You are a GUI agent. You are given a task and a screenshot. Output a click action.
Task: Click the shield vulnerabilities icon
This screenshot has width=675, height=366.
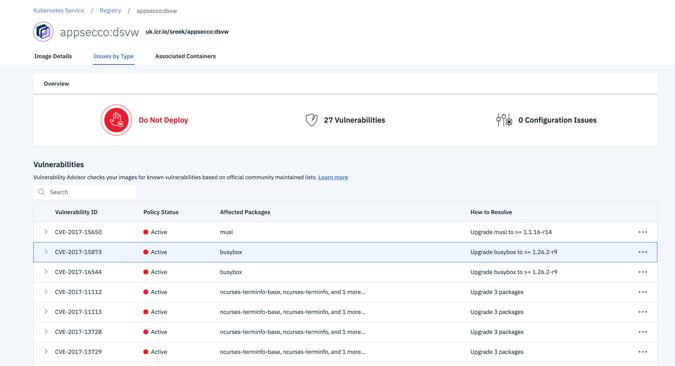click(311, 120)
